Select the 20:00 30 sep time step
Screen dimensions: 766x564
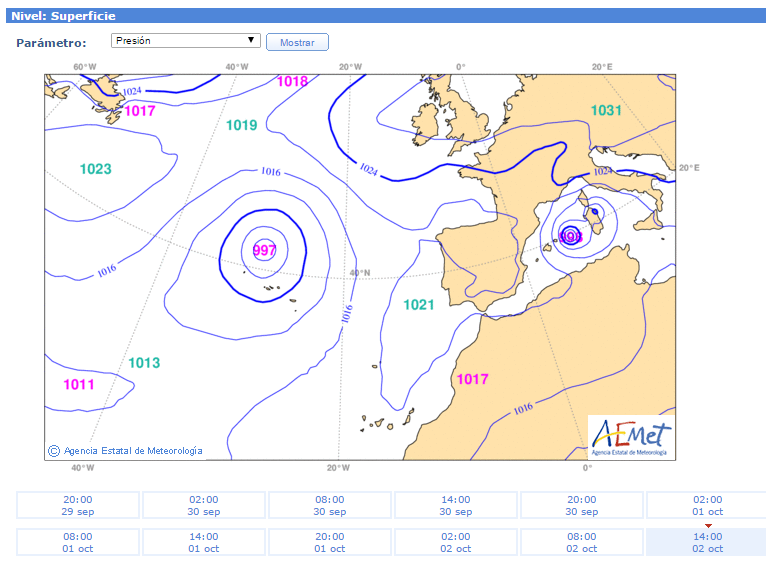[x=582, y=505]
